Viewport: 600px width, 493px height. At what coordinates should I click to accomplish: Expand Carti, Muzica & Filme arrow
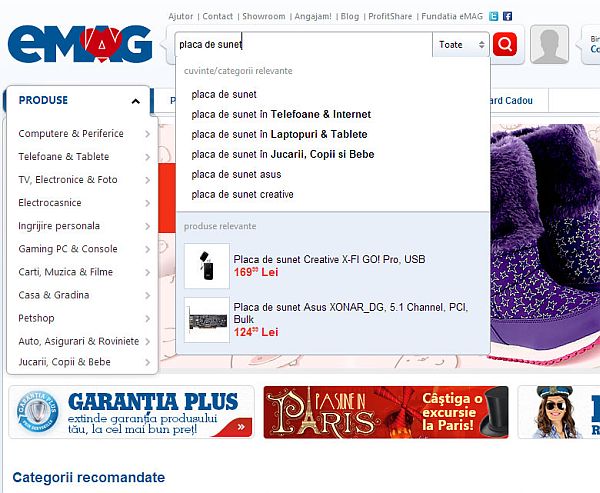click(147, 272)
